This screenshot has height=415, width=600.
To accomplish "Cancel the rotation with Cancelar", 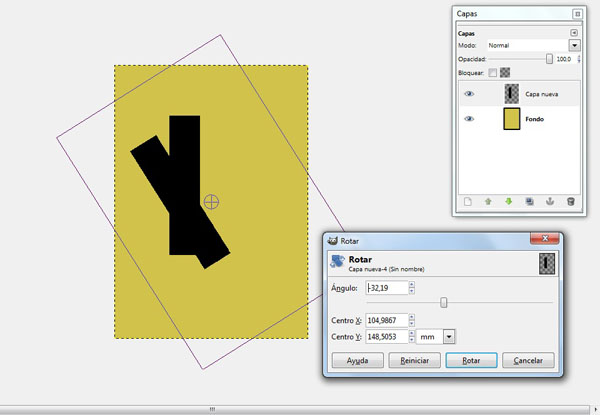I will coord(528,360).
